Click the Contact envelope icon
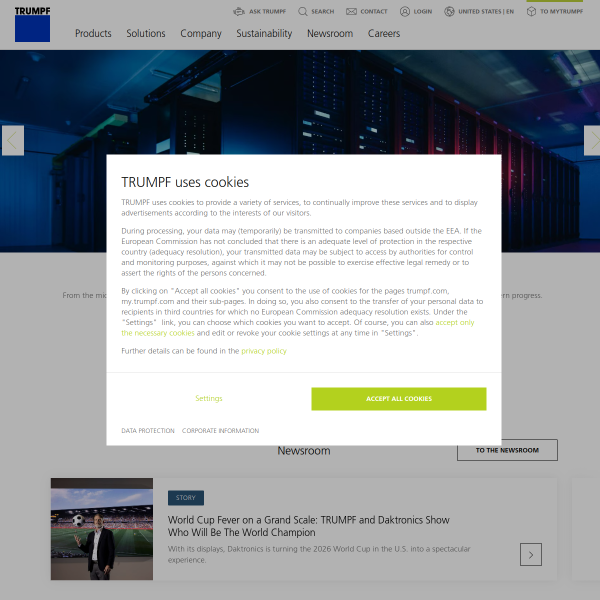Image resolution: width=600 pixels, height=600 pixels. click(x=351, y=11)
